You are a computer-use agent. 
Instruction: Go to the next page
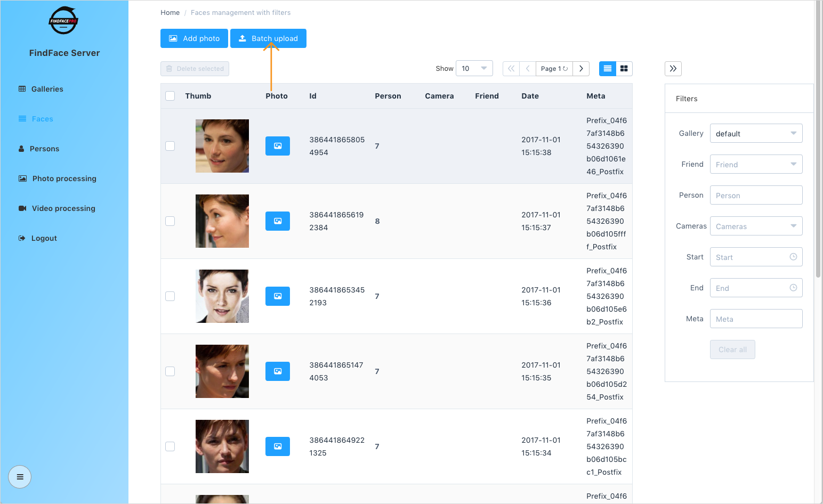pos(581,69)
